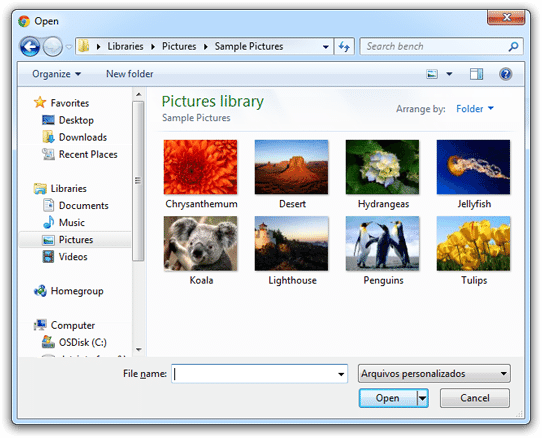Viewport: 542px width, 438px height.
Task: Select the Hydrangeas thumbnail
Action: click(382, 167)
